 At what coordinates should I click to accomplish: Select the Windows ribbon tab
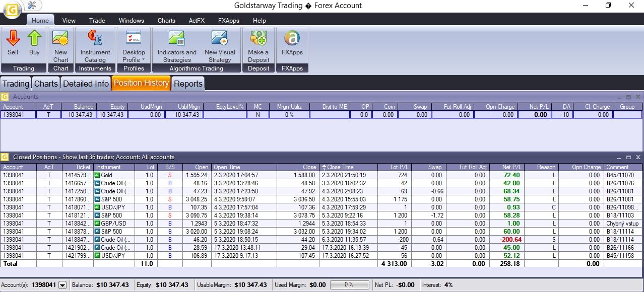(132, 21)
